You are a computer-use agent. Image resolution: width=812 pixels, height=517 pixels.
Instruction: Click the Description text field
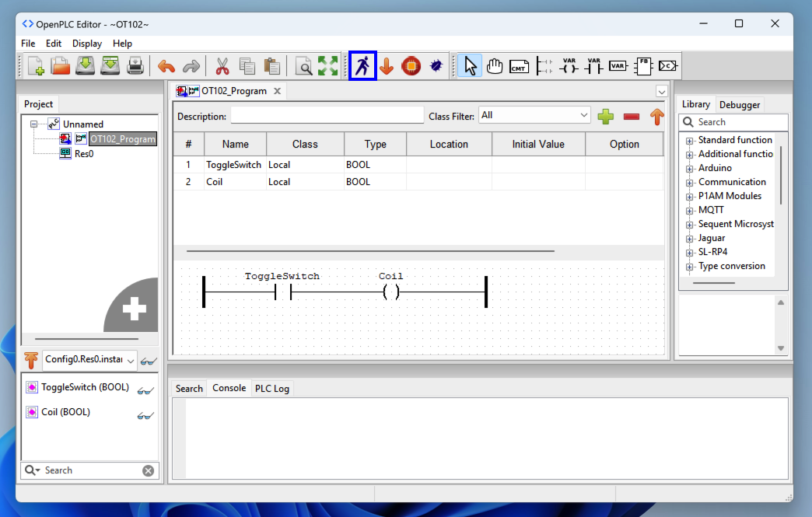tap(327, 116)
